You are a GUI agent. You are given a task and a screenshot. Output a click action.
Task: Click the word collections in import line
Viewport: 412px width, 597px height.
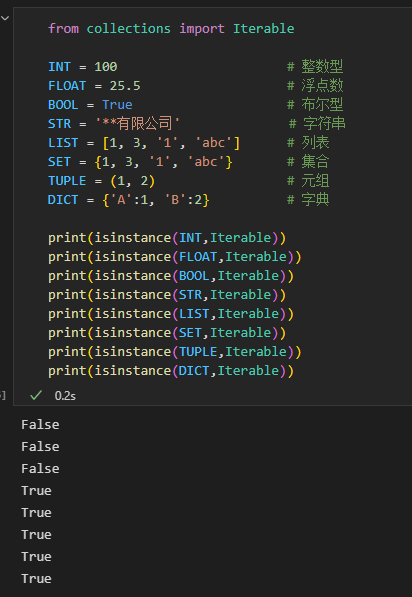[129, 29]
